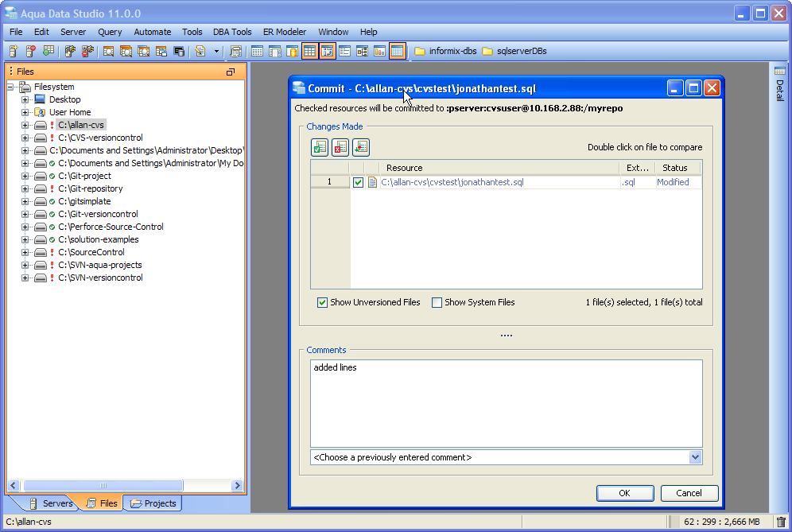792x532 pixels.
Task: Click the trash can icon in status bar
Action: point(781,522)
